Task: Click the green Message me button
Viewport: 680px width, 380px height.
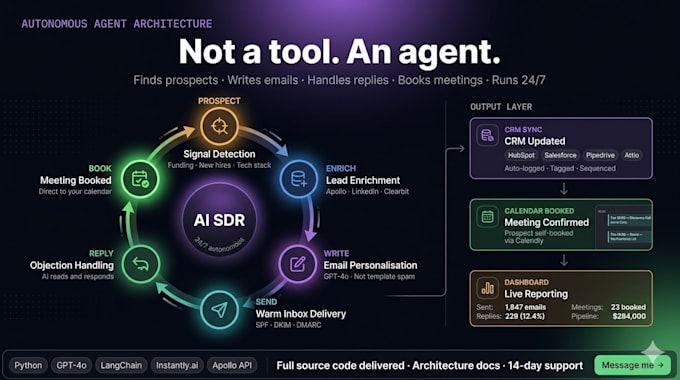Action: [x=632, y=365]
